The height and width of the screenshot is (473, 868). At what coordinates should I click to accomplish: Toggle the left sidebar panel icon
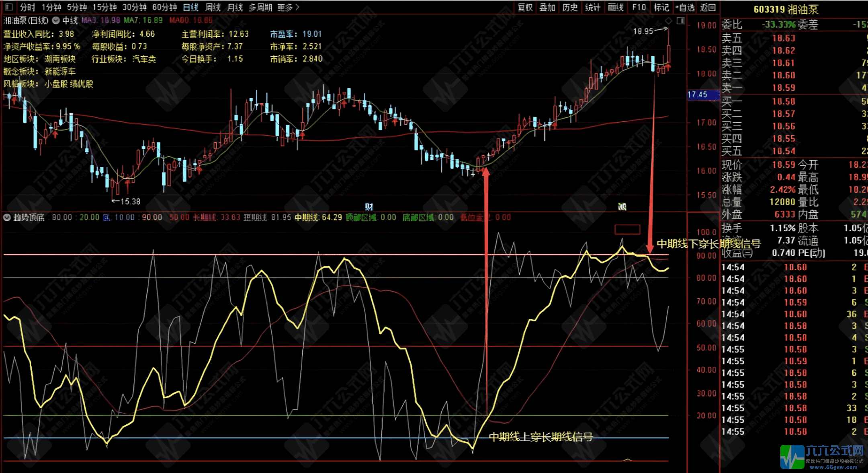[x=9, y=7]
